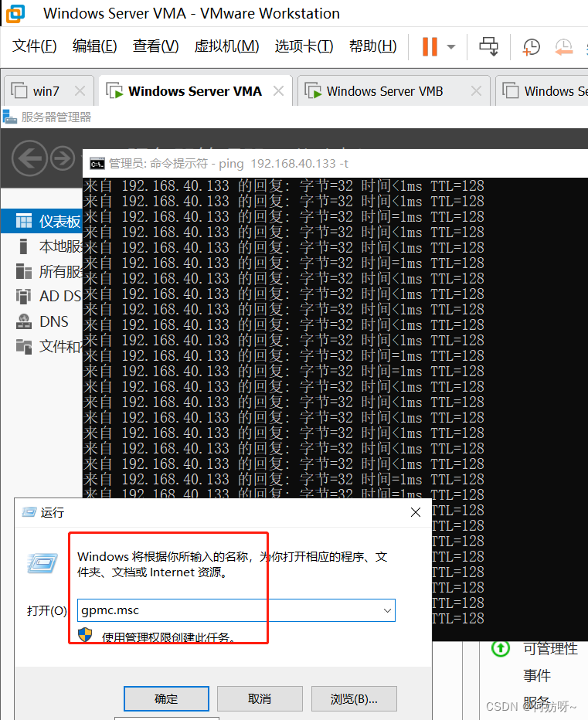Close the 运行 dialog

pyautogui.click(x=415, y=512)
